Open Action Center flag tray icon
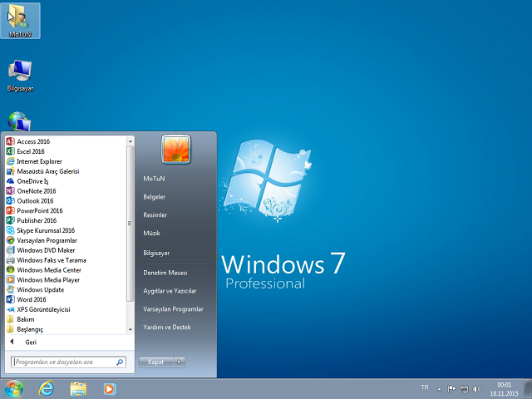Viewport: 532px width, 399px height. coord(451,389)
